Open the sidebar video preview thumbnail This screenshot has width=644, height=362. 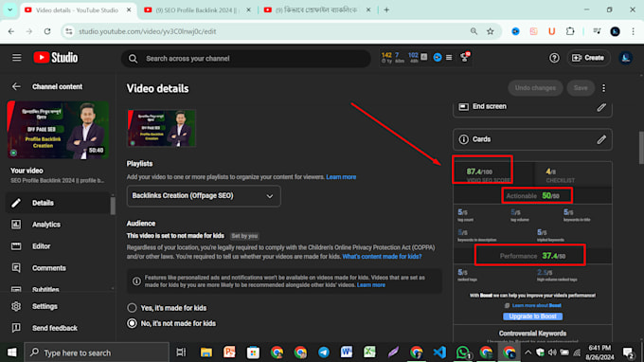58,130
